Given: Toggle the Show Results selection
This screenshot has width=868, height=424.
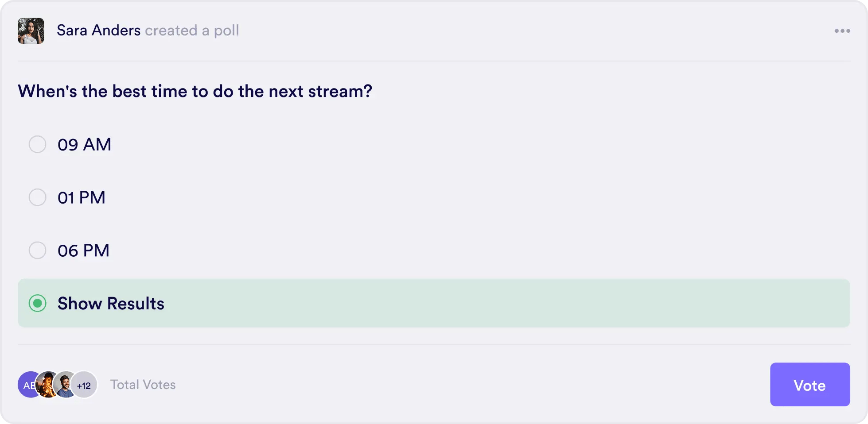Looking at the screenshot, I should [111, 303].
